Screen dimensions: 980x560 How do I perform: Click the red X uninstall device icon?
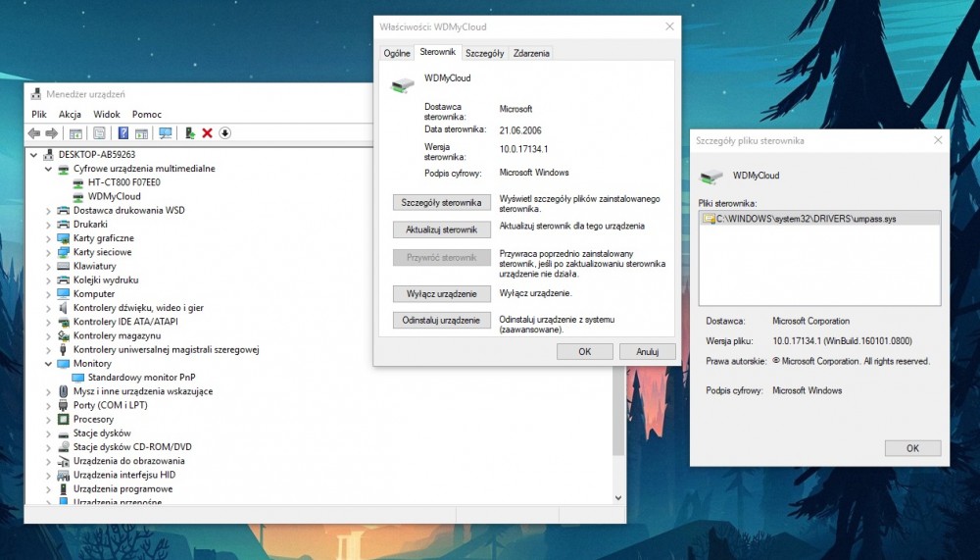208,133
